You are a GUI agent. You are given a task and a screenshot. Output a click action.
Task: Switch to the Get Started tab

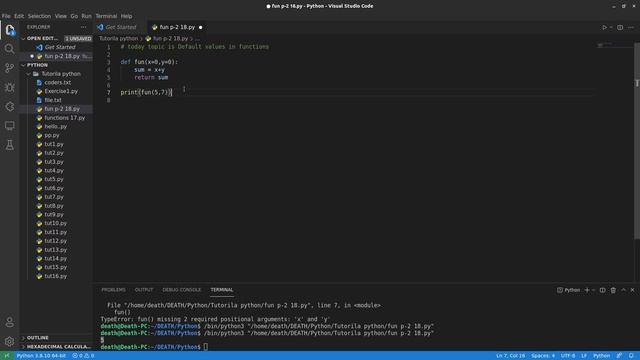tap(120, 27)
